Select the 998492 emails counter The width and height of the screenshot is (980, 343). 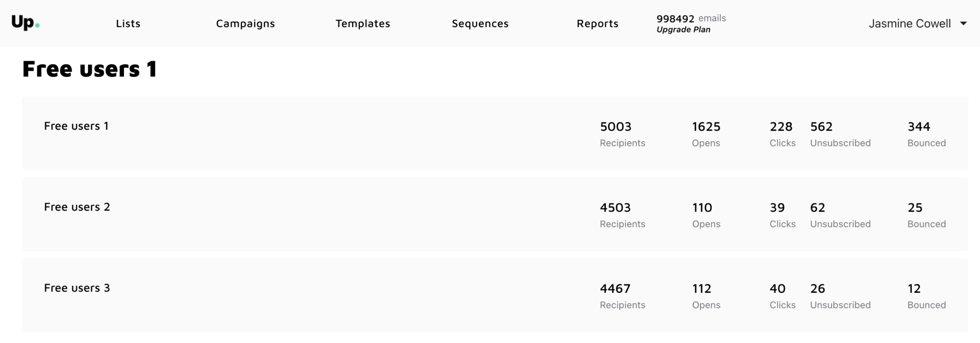point(691,19)
